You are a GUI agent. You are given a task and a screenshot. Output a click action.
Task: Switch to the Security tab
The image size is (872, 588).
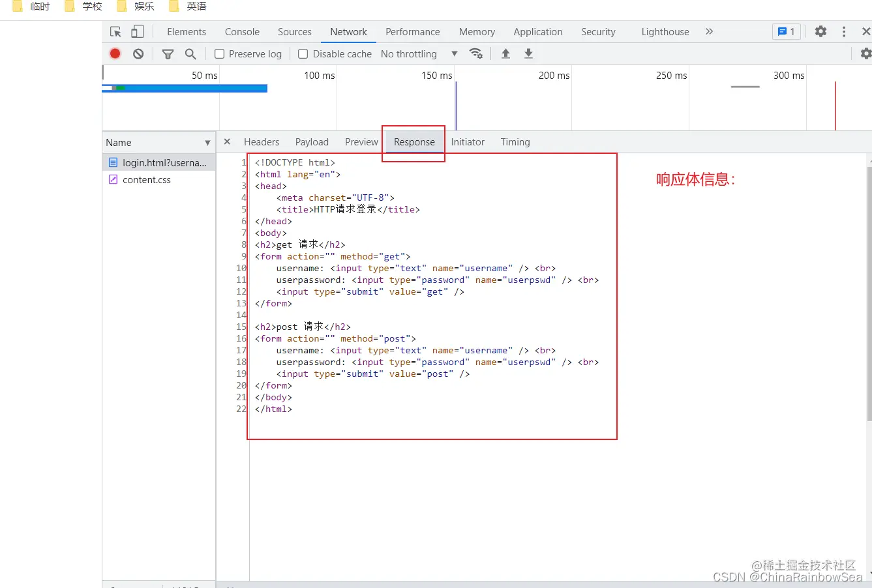pos(598,32)
